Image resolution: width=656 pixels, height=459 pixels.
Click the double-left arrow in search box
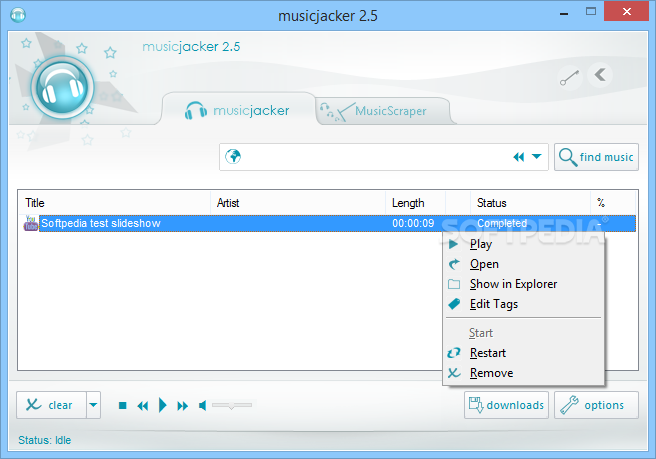pos(519,157)
